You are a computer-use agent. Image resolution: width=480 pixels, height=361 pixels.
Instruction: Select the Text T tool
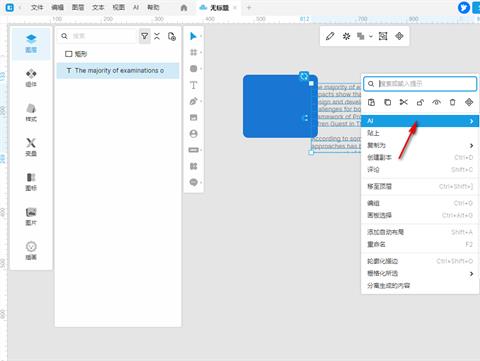[x=193, y=85]
